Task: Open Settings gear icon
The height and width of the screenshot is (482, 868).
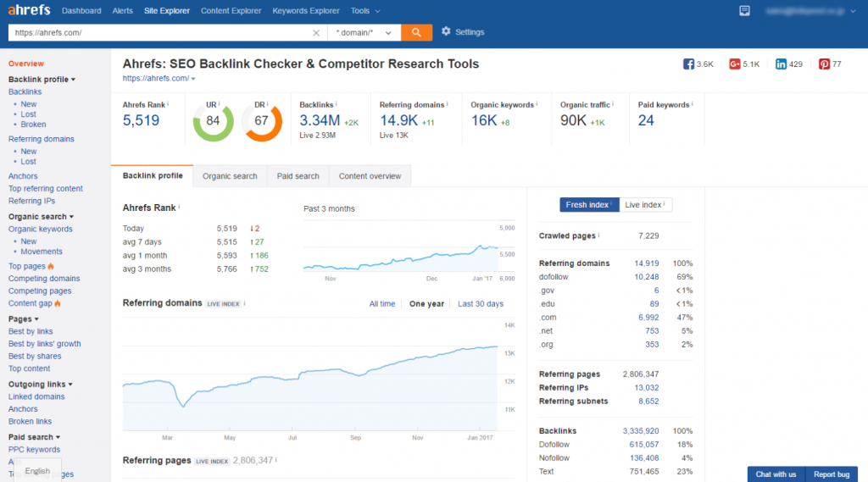Action: 446,31
